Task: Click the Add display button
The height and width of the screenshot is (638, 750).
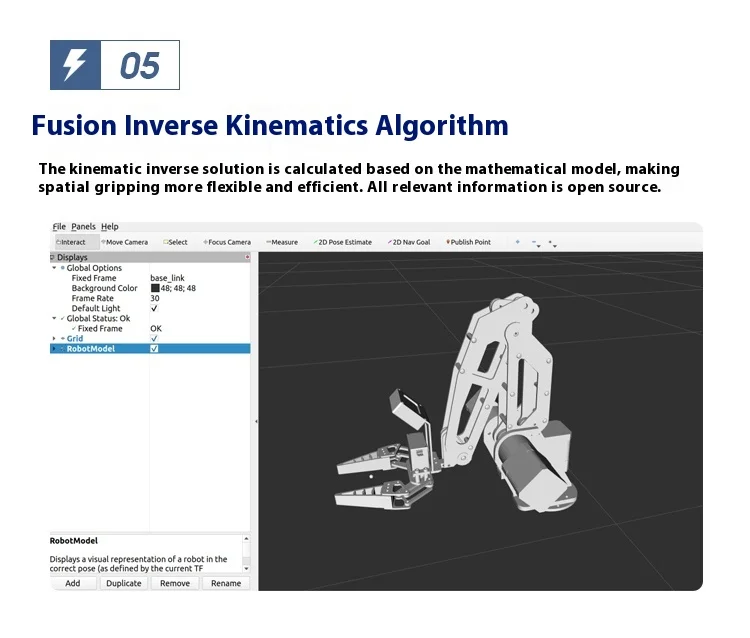Action: click(x=73, y=583)
